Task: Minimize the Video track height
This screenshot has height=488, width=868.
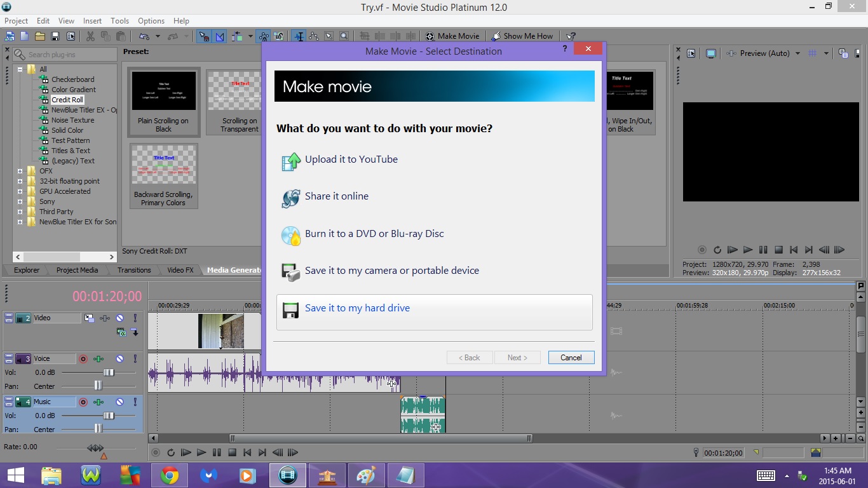Action: pyautogui.click(x=9, y=315)
